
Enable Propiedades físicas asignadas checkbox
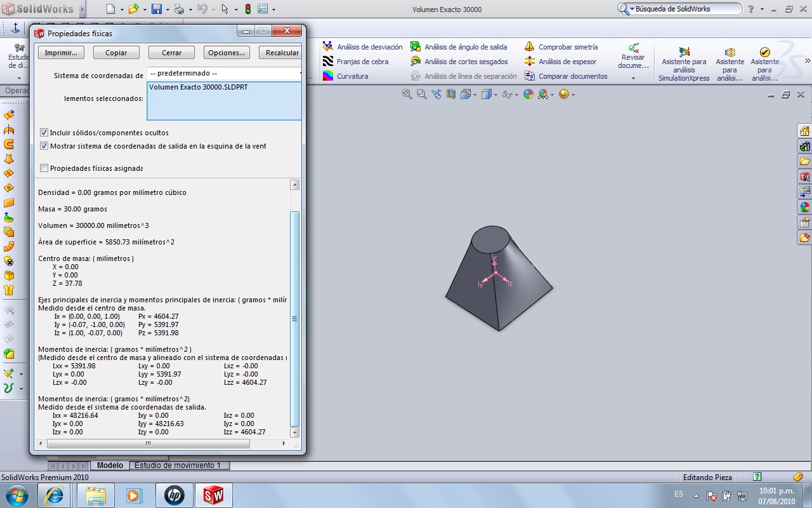[44, 168]
